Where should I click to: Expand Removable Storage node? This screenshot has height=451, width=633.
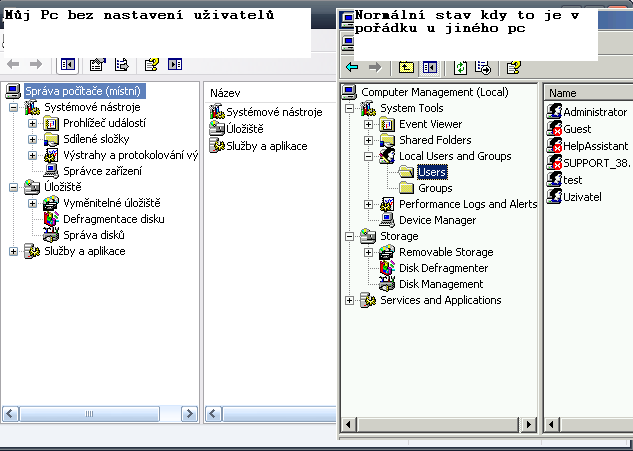click(x=368, y=252)
